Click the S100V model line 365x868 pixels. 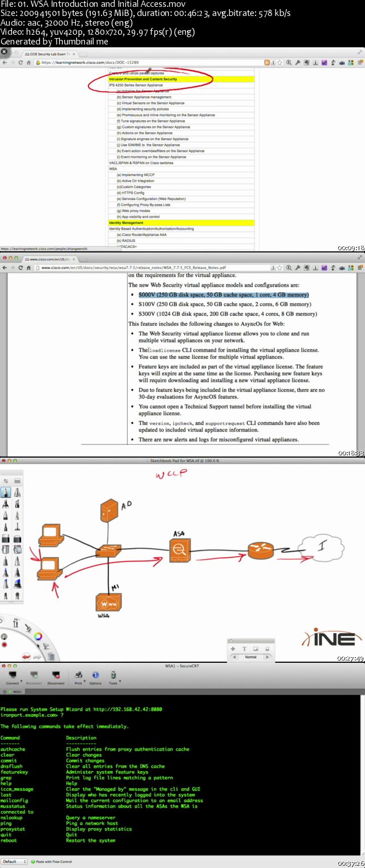(225, 304)
